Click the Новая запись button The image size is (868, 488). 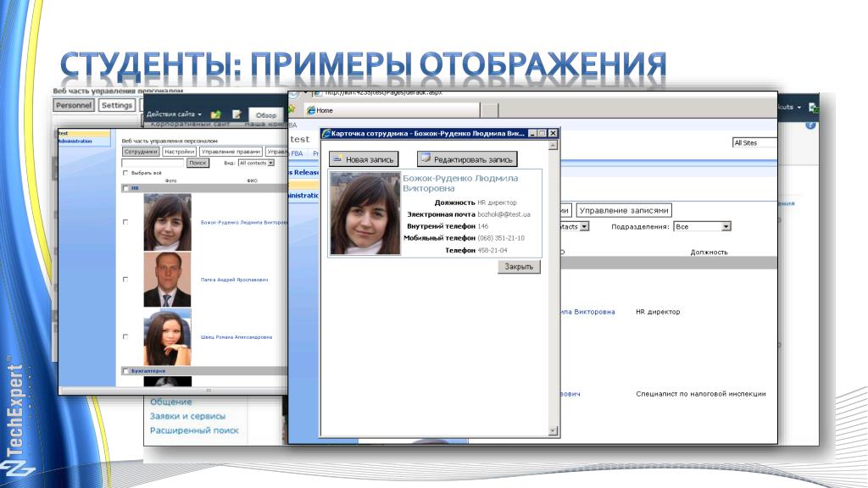point(363,159)
